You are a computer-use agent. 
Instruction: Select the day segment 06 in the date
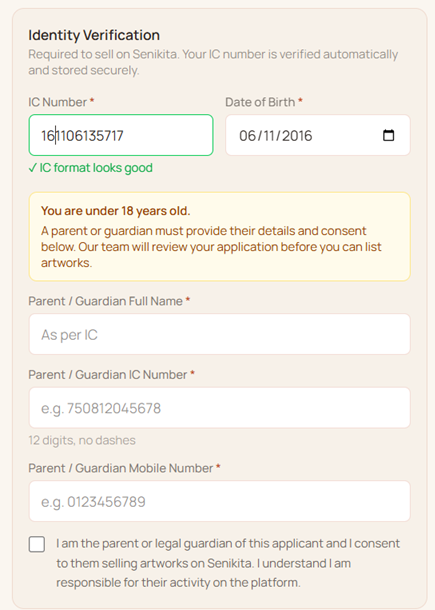coord(247,136)
